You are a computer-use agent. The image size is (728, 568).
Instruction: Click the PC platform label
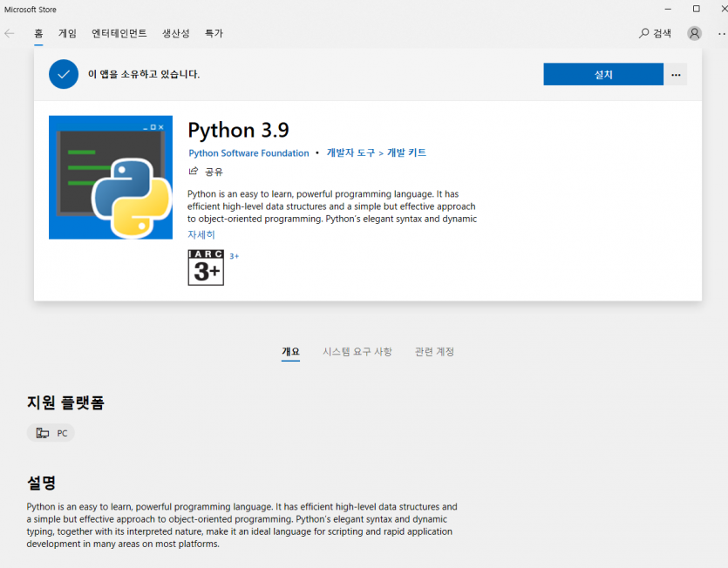click(x=62, y=434)
